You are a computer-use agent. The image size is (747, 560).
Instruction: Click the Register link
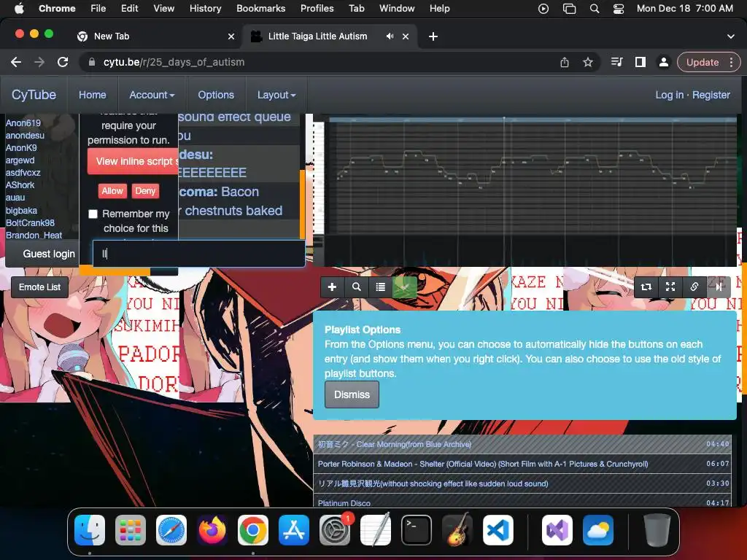(711, 95)
